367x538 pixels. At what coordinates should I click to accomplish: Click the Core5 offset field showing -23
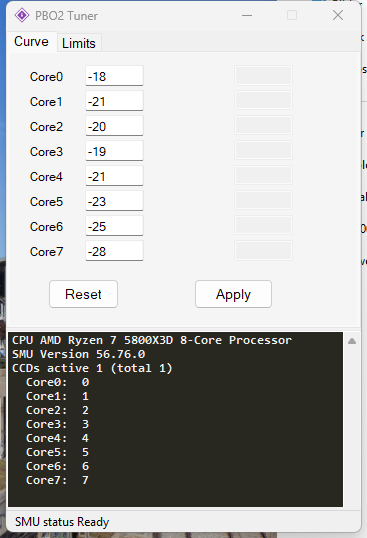click(114, 201)
